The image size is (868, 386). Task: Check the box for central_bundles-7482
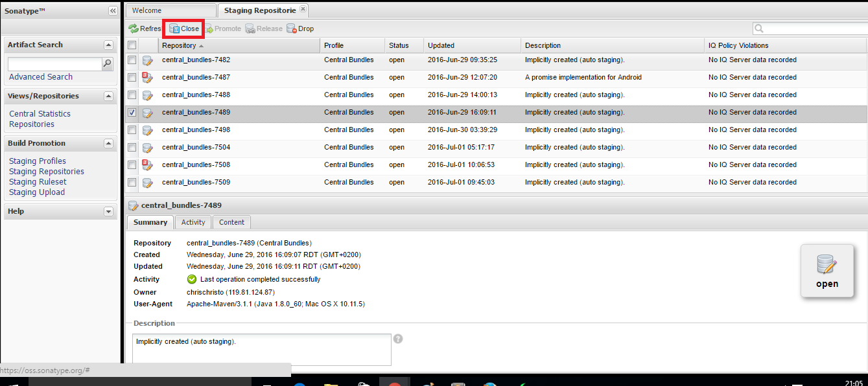coord(132,60)
